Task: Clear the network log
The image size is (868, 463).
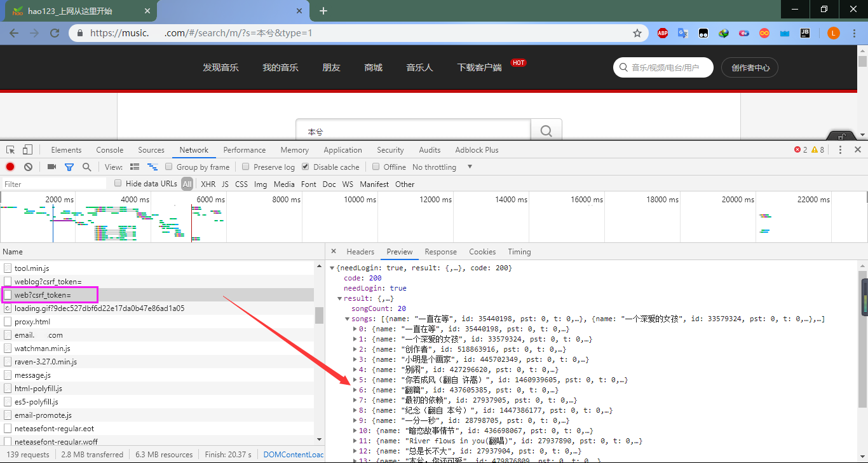Action: click(28, 167)
